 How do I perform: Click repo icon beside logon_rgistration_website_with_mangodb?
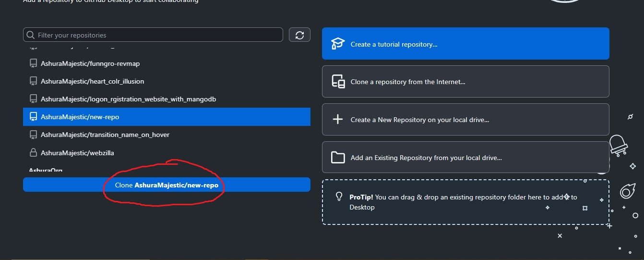click(x=33, y=99)
